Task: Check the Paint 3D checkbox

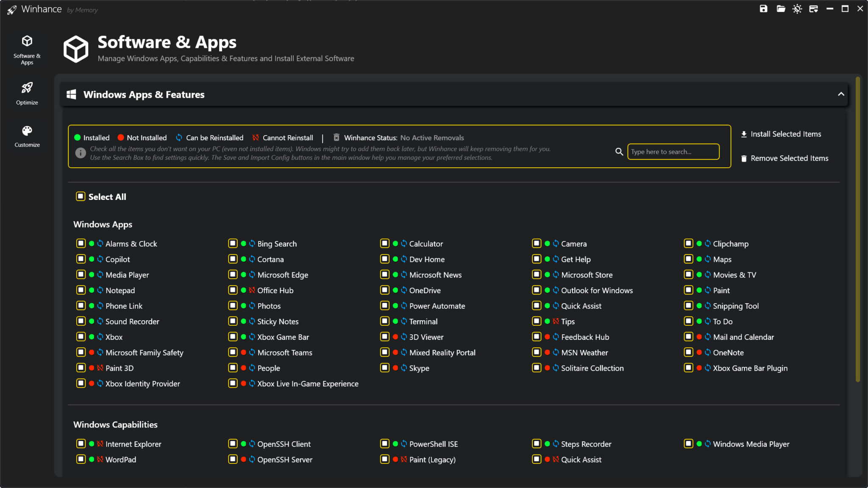Action: point(81,368)
